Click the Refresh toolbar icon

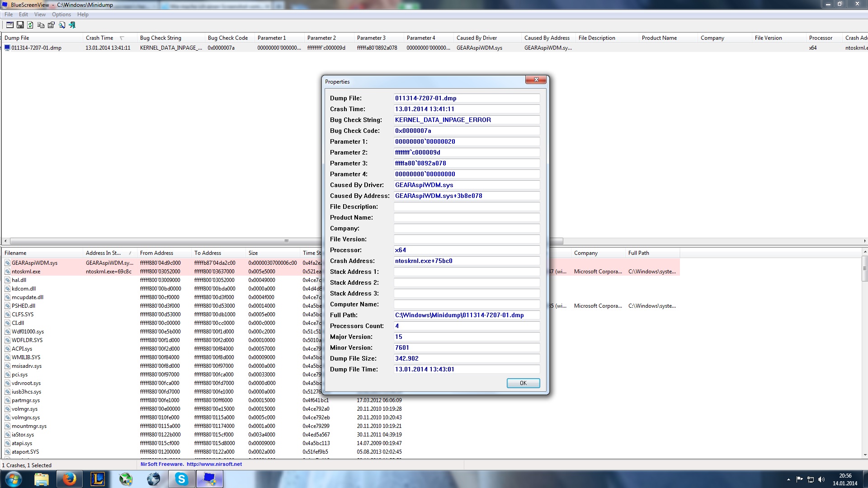pos(30,25)
